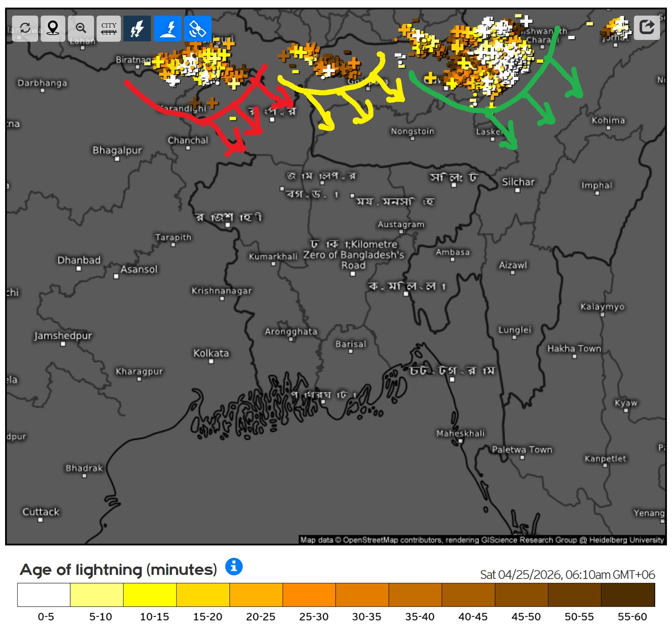
Task: Toggle the ground strike lightning layer
Action: 168,28
